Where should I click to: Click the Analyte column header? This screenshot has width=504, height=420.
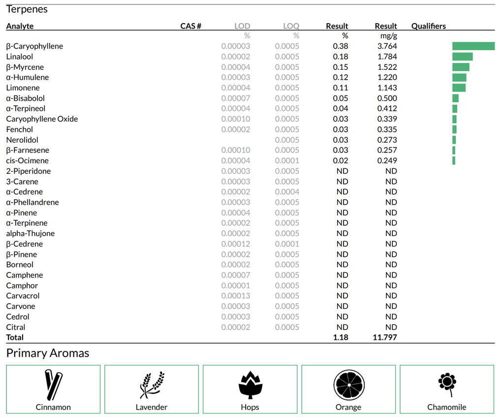pos(20,26)
